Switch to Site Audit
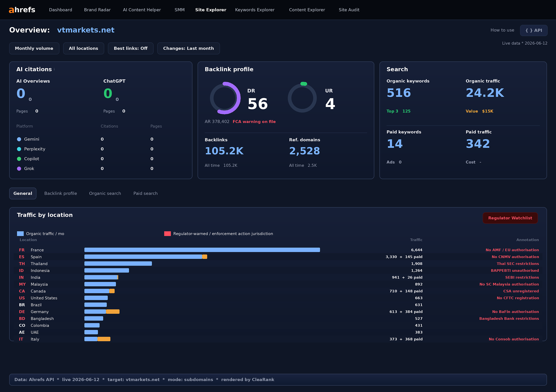The width and height of the screenshot is (556, 392). coord(349,10)
